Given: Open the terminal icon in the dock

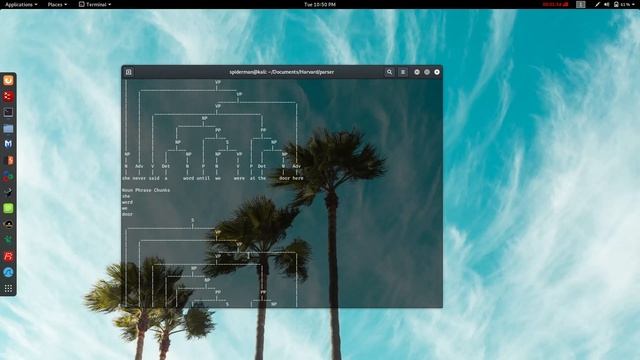Looking at the screenshot, I should [x=8, y=112].
